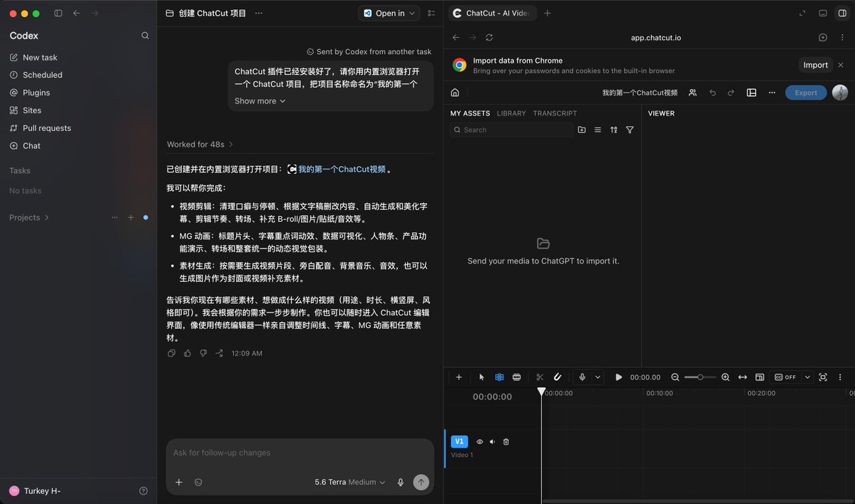Click the timeline horizontal scrollbar
This screenshot has width=855, height=504.
[697, 501]
